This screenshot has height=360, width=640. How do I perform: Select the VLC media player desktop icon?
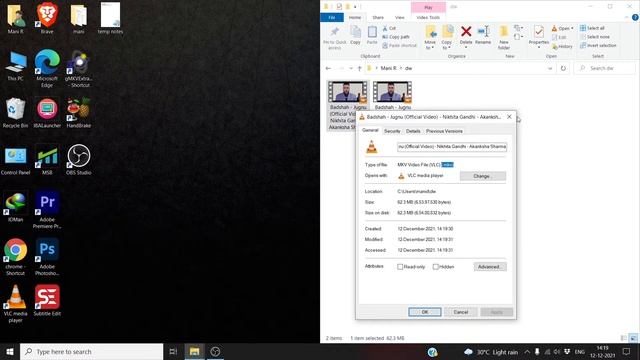tap(16, 304)
